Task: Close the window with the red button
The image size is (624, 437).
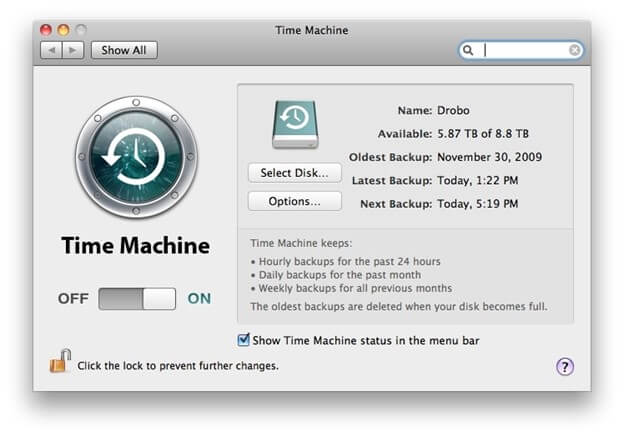Action: coord(46,30)
